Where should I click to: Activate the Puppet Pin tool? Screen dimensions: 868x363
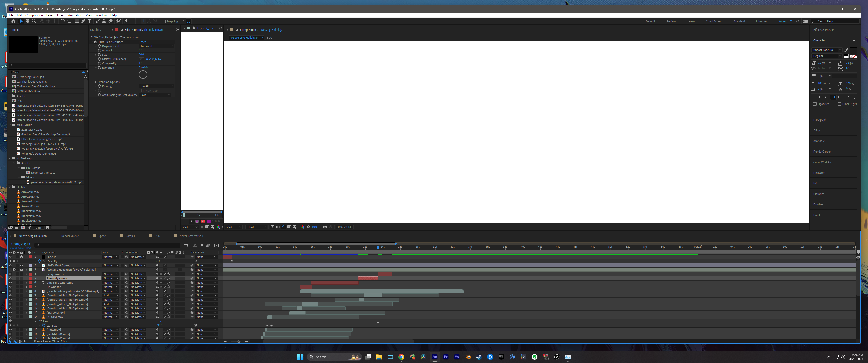click(x=126, y=21)
